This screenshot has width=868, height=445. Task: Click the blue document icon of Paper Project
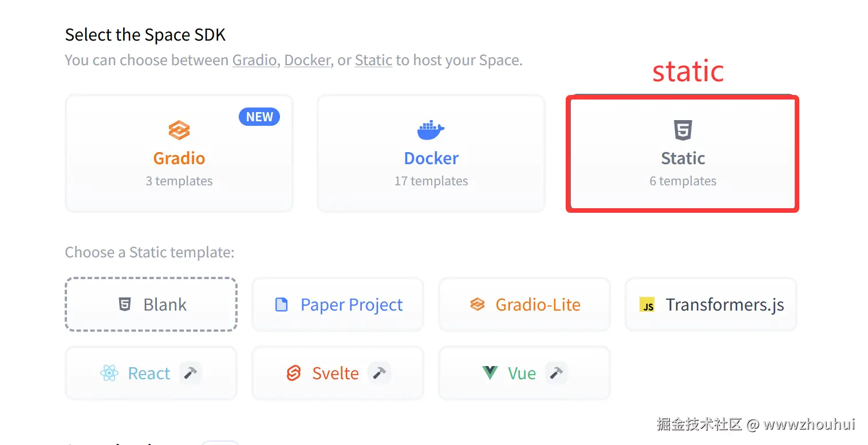tap(282, 304)
